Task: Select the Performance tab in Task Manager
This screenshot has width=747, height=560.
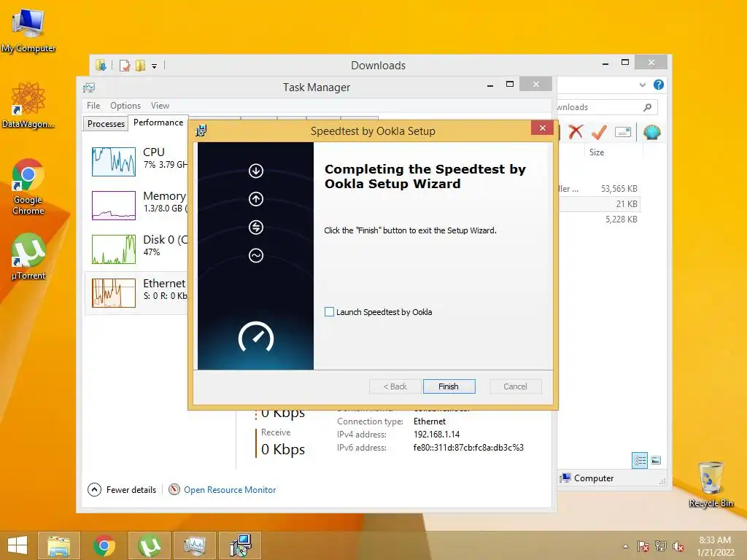Action: coord(158,122)
